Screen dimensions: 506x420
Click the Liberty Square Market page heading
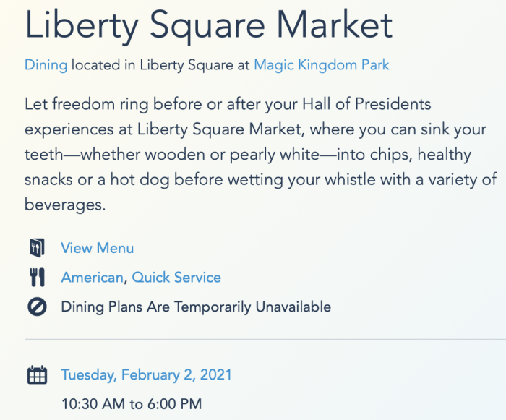tap(208, 25)
